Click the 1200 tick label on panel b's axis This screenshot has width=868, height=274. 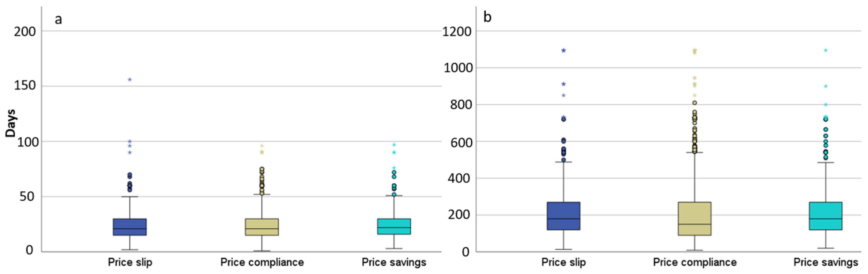457,32
